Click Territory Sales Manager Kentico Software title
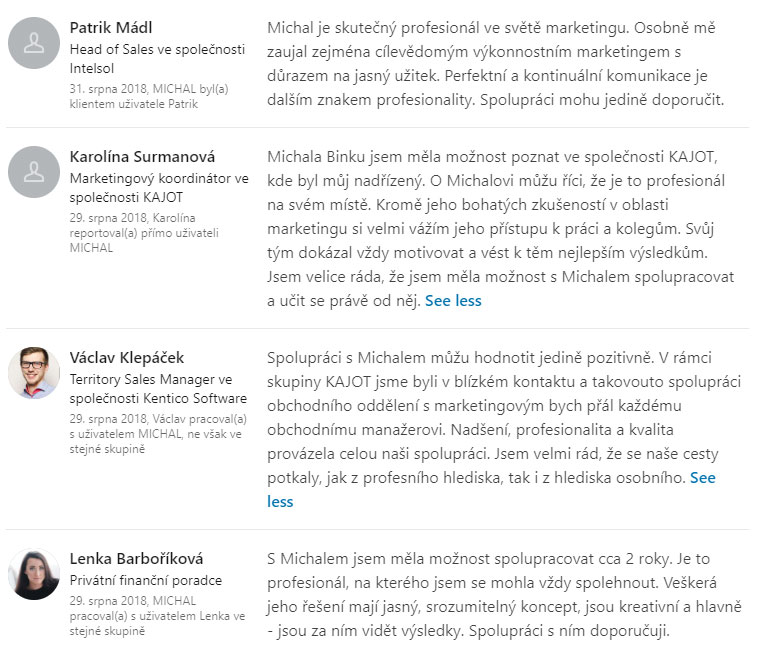 158,389
